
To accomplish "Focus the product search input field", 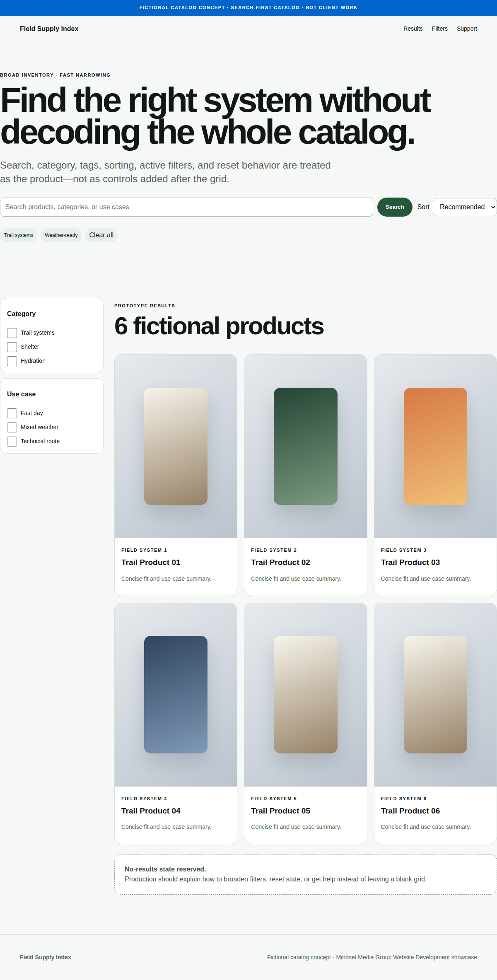I will point(186,207).
